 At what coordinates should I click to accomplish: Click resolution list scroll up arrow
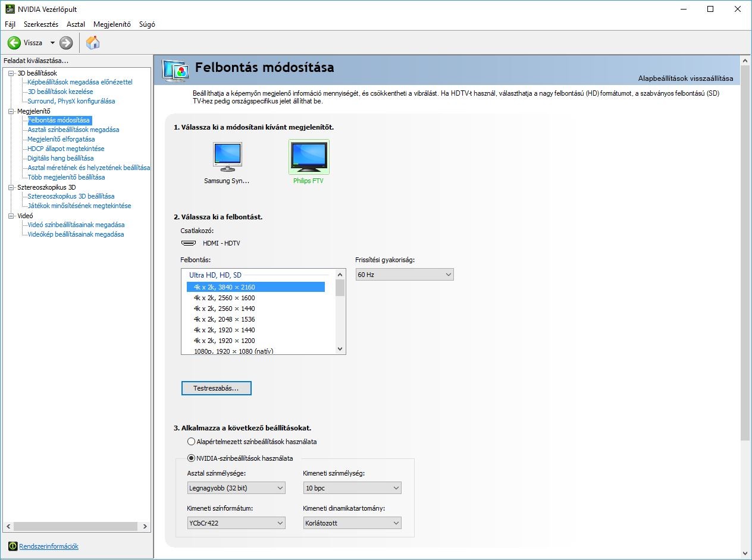(340, 275)
